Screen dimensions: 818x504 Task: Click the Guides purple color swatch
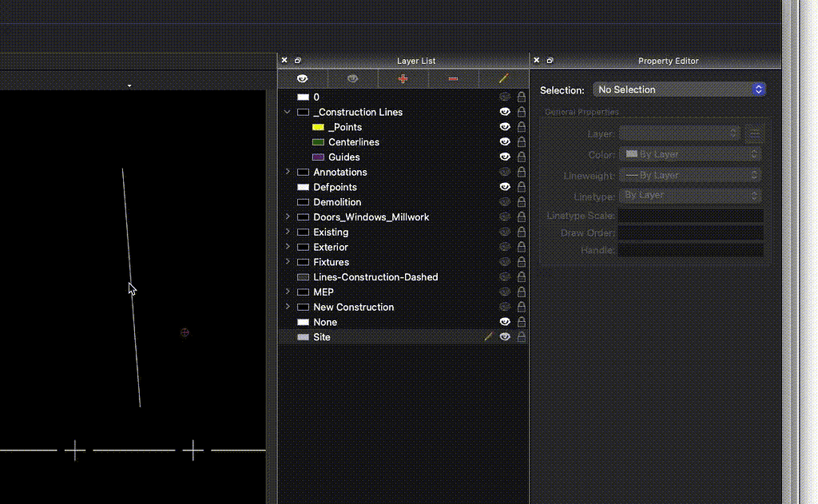[318, 157]
